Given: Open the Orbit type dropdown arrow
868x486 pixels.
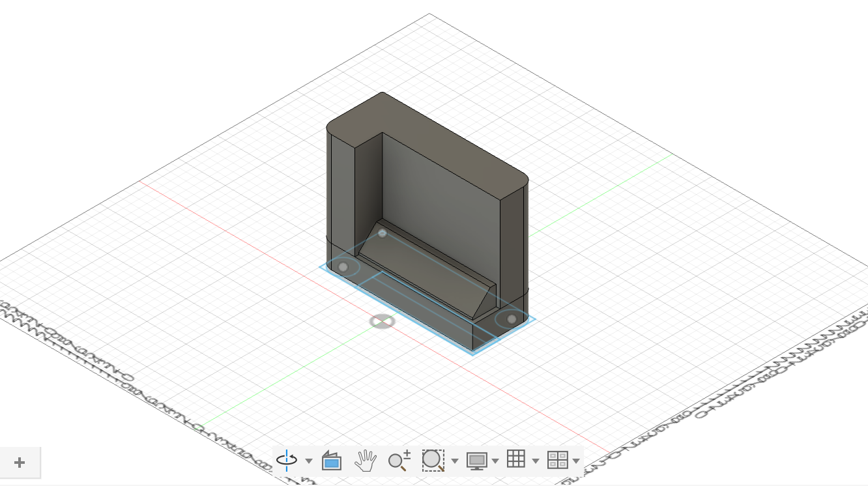Looking at the screenshot, I should (309, 461).
